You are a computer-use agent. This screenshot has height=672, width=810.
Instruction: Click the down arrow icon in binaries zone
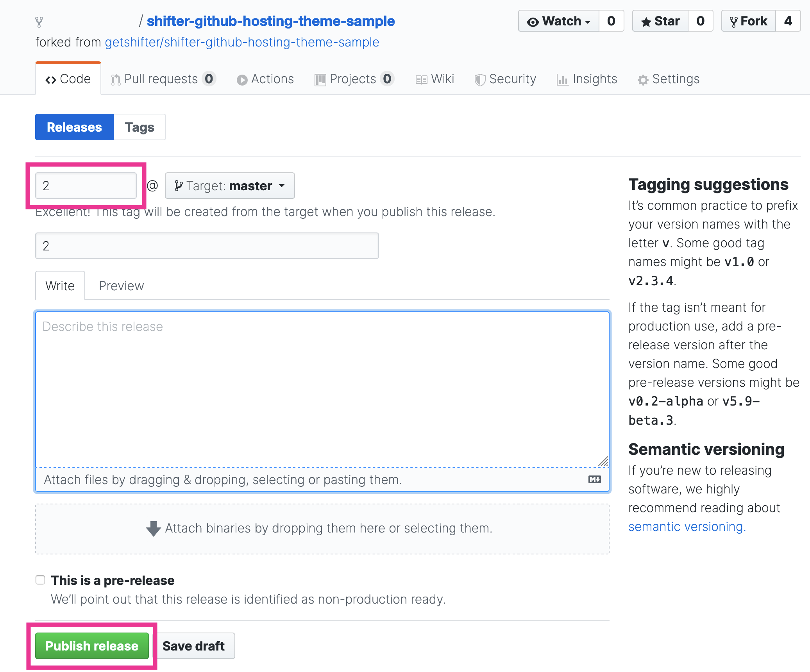(x=153, y=529)
